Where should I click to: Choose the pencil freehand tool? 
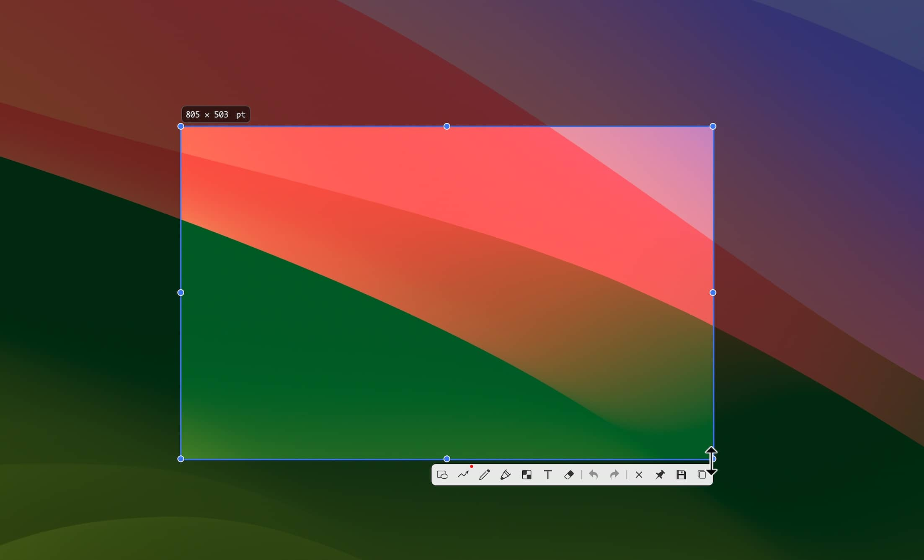pyautogui.click(x=484, y=475)
